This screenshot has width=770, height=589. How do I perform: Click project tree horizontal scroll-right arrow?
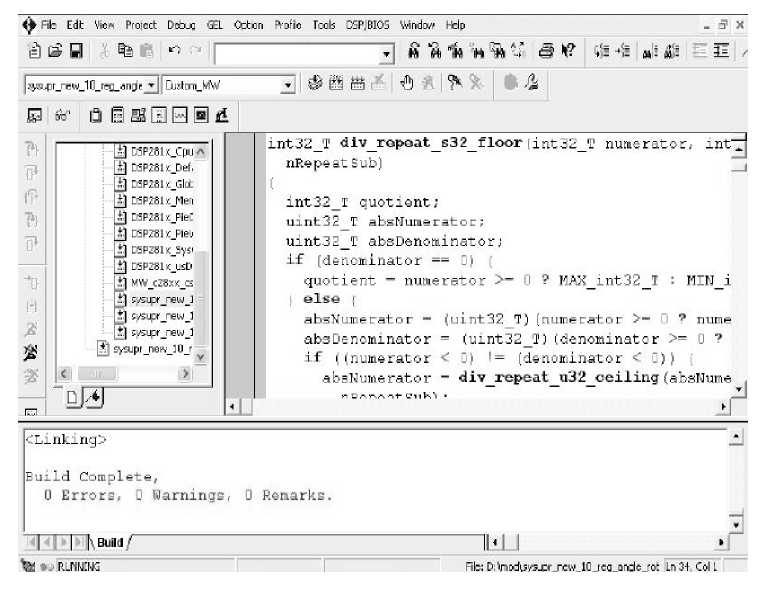pos(185,374)
